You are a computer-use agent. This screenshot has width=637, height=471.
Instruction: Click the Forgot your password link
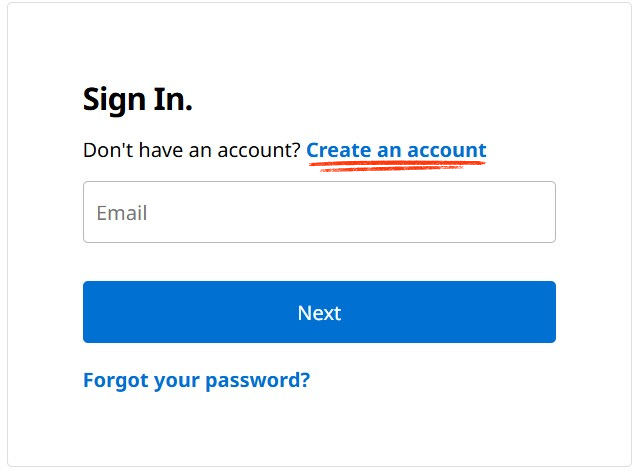click(196, 380)
